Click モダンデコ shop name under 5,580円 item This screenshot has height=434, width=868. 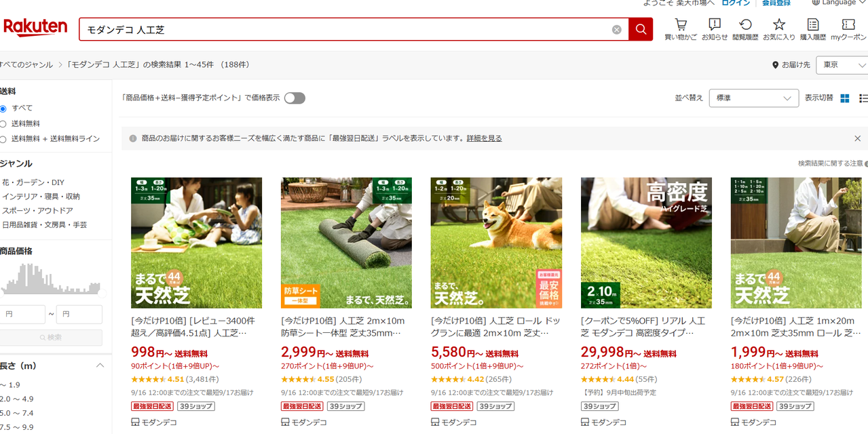tap(459, 422)
